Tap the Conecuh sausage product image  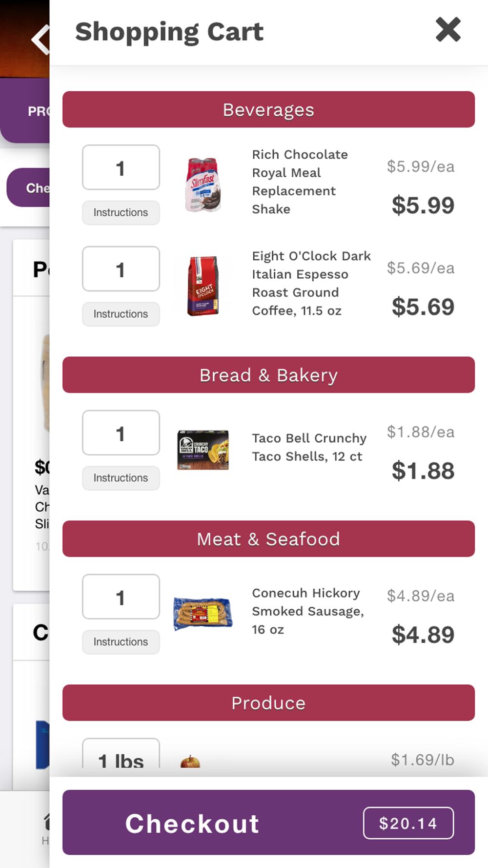pos(203,613)
